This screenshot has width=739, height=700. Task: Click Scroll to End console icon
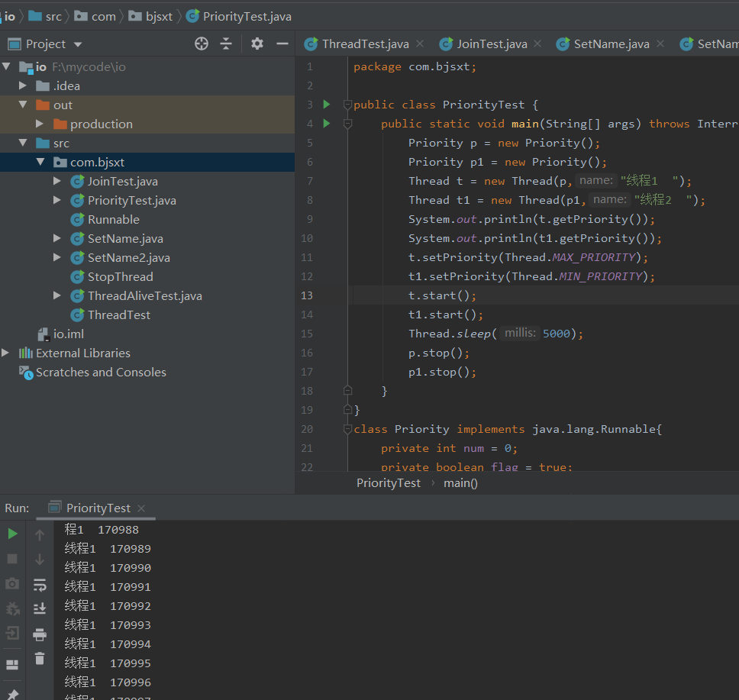tap(40, 608)
